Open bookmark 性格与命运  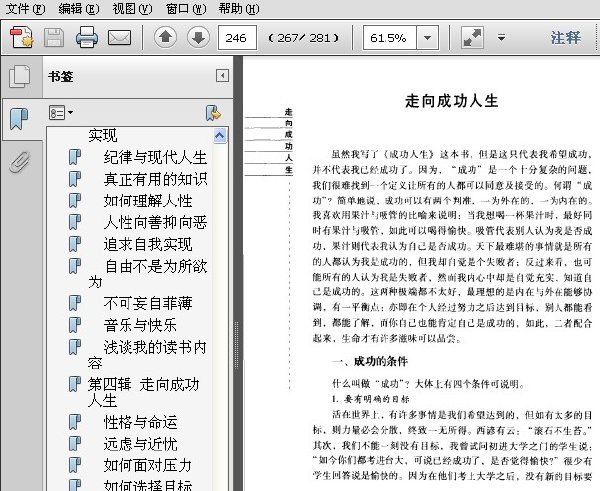pos(140,422)
